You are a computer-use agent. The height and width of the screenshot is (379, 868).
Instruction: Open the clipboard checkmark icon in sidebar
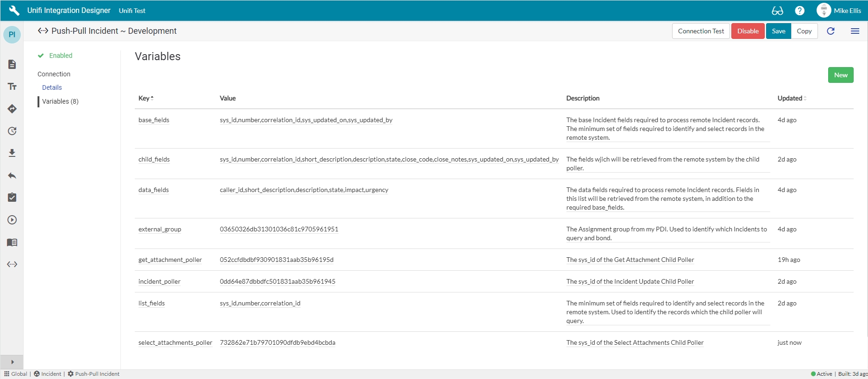point(12,198)
